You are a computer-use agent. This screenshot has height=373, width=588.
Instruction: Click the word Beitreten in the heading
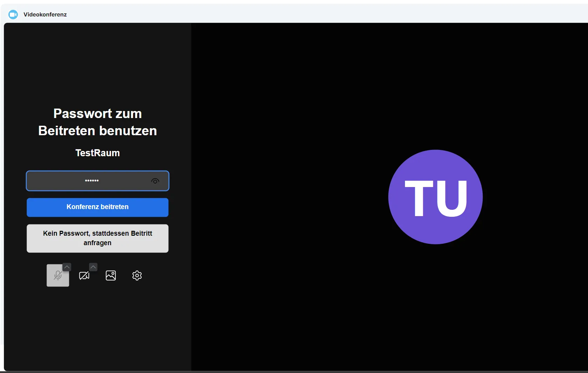click(x=66, y=131)
